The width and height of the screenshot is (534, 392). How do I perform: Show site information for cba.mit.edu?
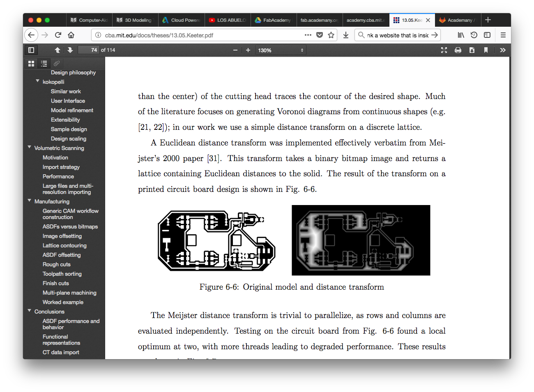point(98,35)
